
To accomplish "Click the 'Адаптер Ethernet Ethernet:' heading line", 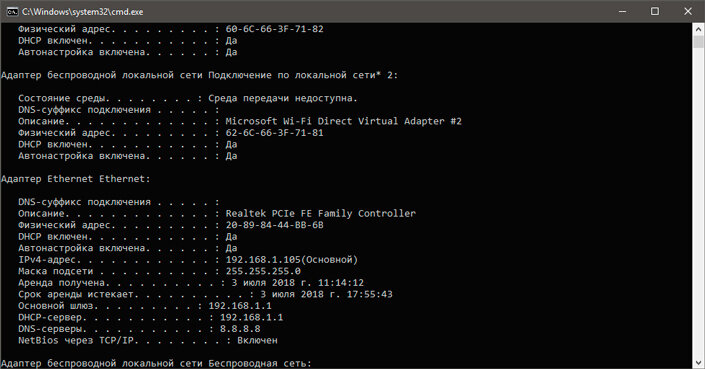I will (76, 179).
